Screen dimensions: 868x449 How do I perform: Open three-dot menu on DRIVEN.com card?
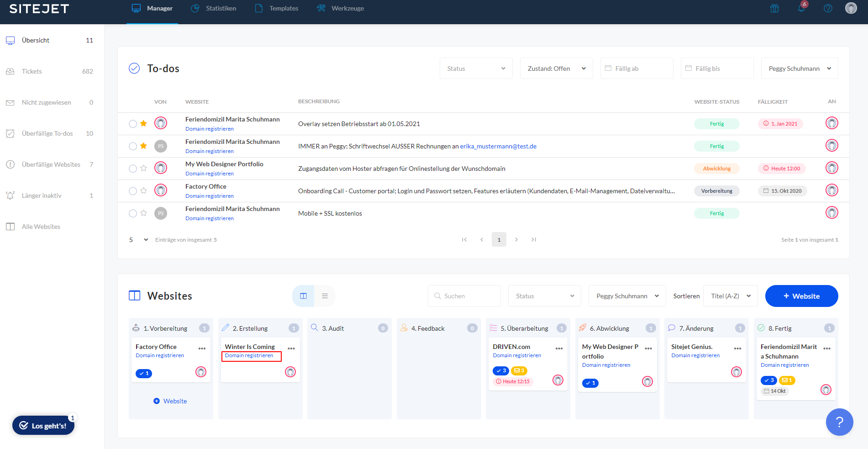click(x=559, y=349)
